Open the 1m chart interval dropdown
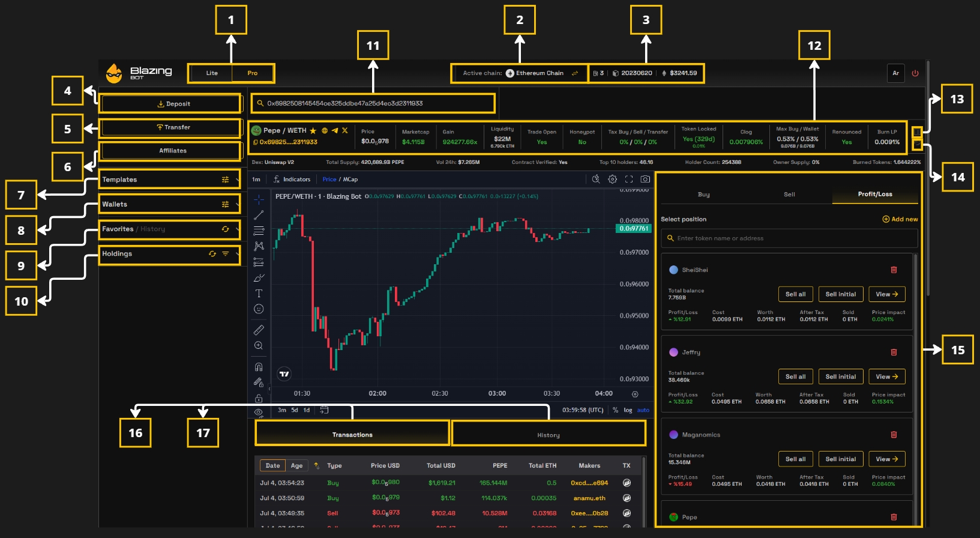980x538 pixels. [x=256, y=180]
